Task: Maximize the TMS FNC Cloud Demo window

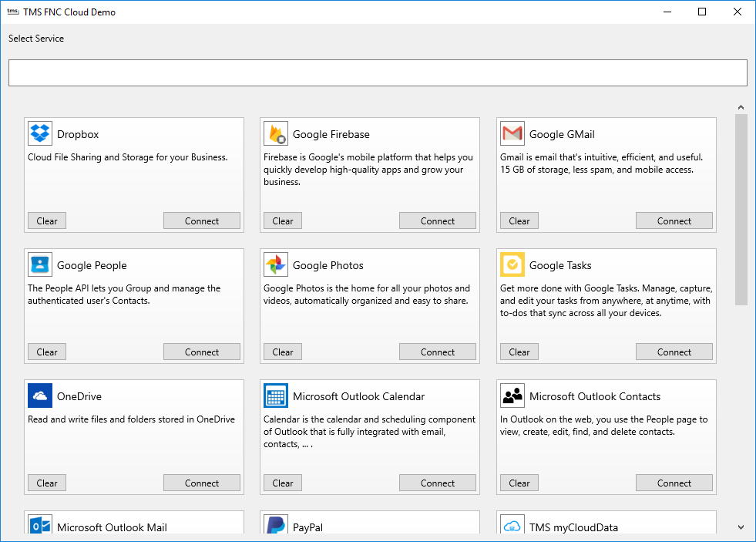Action: [702, 12]
